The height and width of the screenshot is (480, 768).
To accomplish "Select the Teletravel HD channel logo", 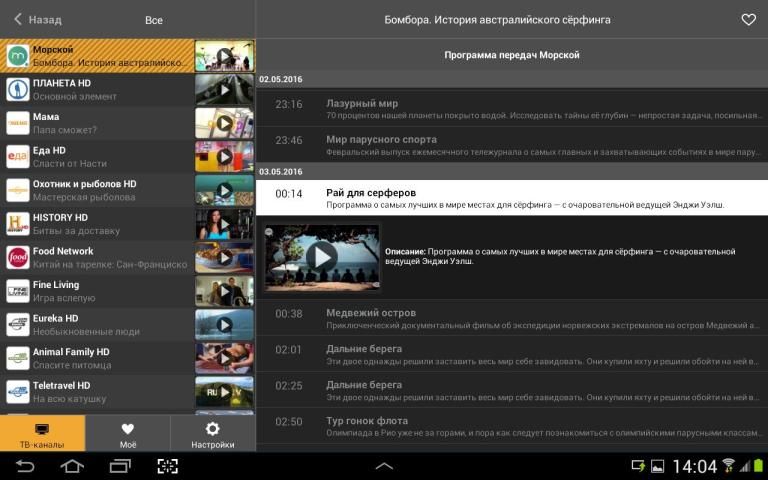I will (x=18, y=391).
